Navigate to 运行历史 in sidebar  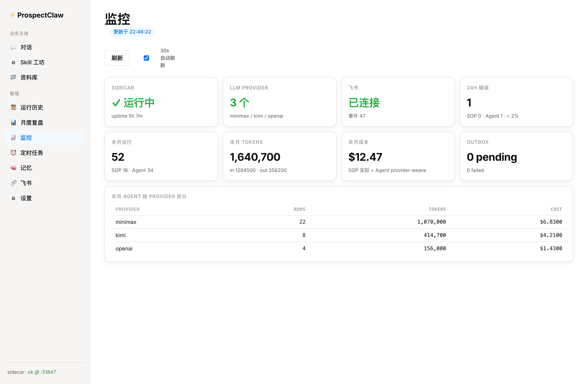point(45,107)
